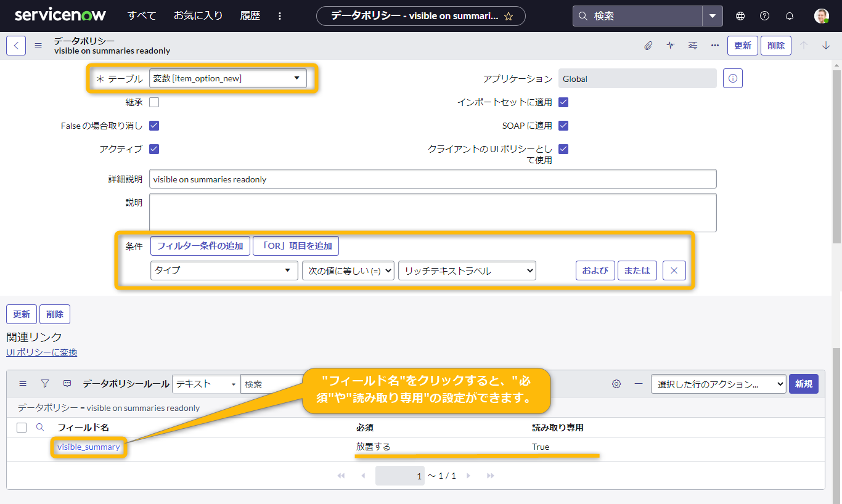Open the リッチテキストラベル value dropdown
The height and width of the screenshot is (504, 842).
pyautogui.click(x=467, y=270)
